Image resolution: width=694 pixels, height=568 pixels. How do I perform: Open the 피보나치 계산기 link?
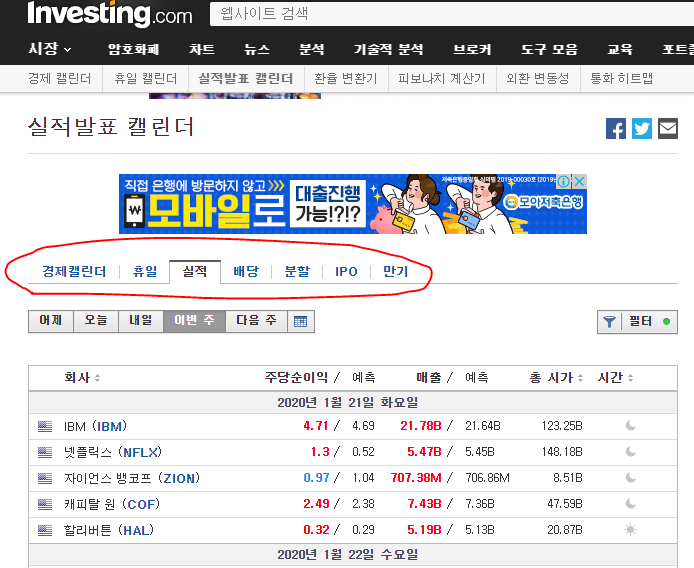coord(442,79)
